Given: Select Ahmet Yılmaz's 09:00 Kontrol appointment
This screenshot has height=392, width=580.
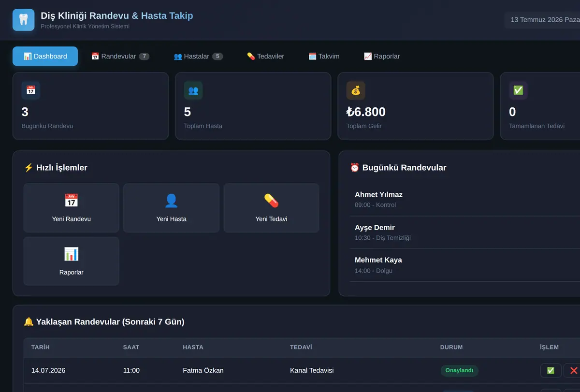Looking at the screenshot, I should 465,199.
